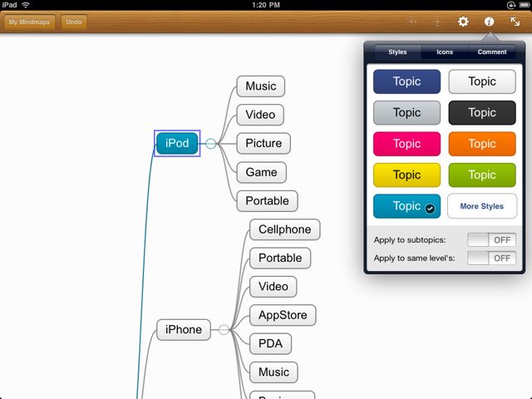
Task: Choose the gray Topic style
Action: coord(406,113)
